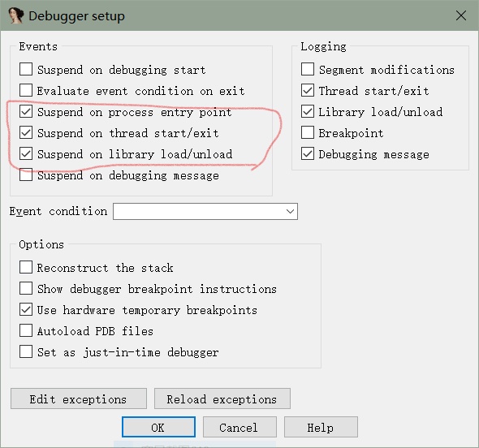This screenshot has width=479, height=448.
Task: Check Show debugger breakpoint instructions
Action: point(26,288)
